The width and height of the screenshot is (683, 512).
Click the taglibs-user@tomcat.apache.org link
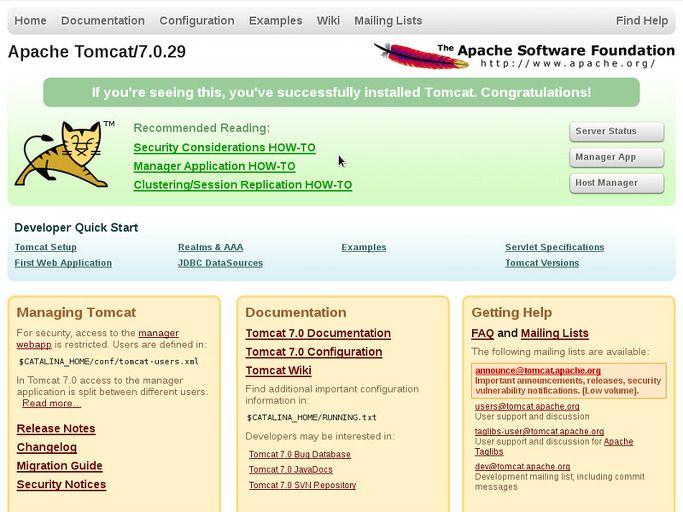tap(539, 431)
